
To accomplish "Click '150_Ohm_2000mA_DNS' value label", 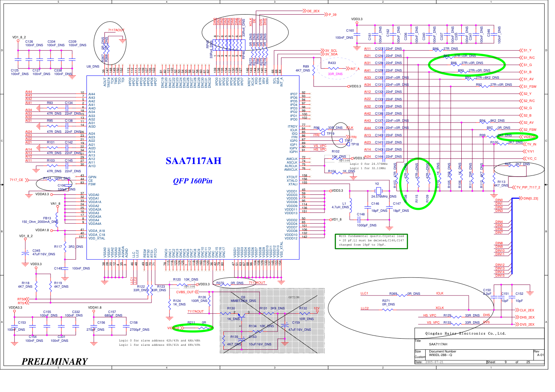I will tap(40, 222).
